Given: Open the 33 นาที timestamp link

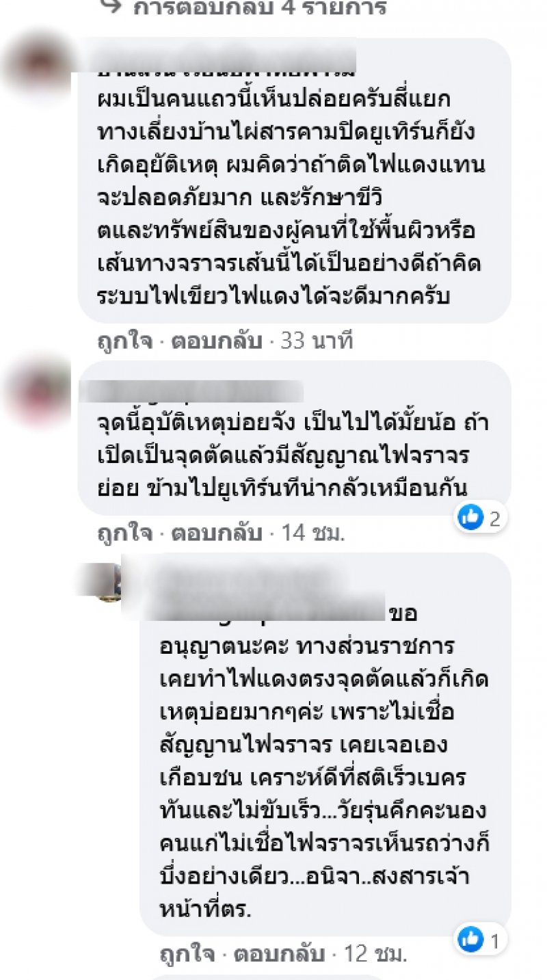Looking at the screenshot, I should [x=316, y=341].
